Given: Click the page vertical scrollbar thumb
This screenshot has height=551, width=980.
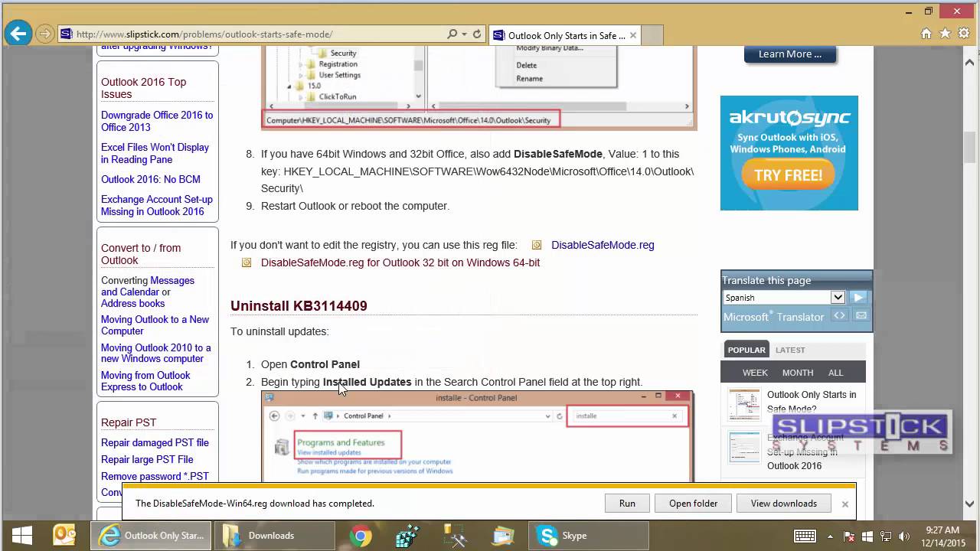Looking at the screenshot, I should tap(969, 147).
